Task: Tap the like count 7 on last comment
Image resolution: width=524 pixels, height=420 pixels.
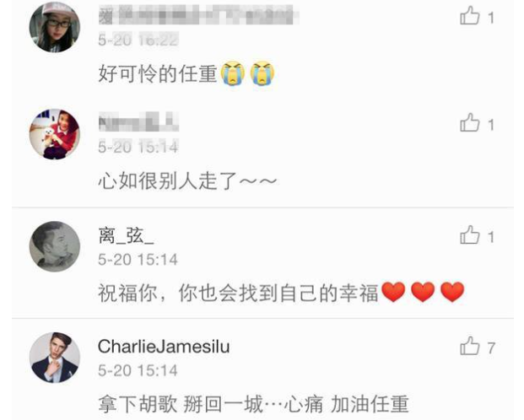Action: [490, 348]
